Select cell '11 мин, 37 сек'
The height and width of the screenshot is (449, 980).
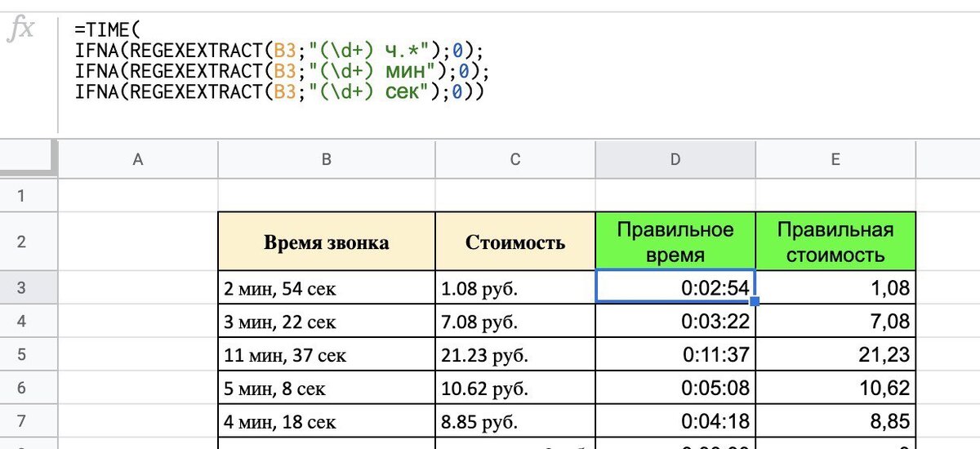point(327,354)
